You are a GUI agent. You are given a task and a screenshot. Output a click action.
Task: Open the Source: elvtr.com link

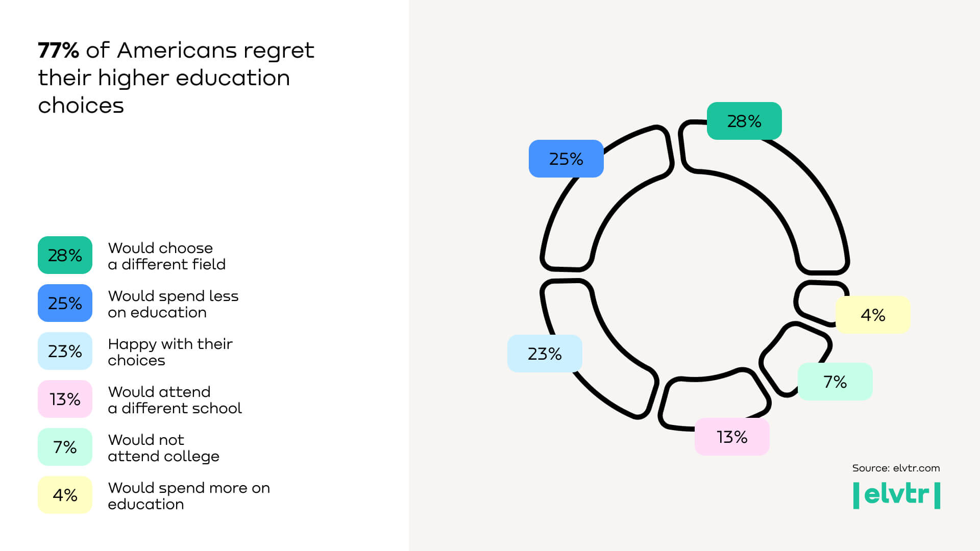point(896,468)
